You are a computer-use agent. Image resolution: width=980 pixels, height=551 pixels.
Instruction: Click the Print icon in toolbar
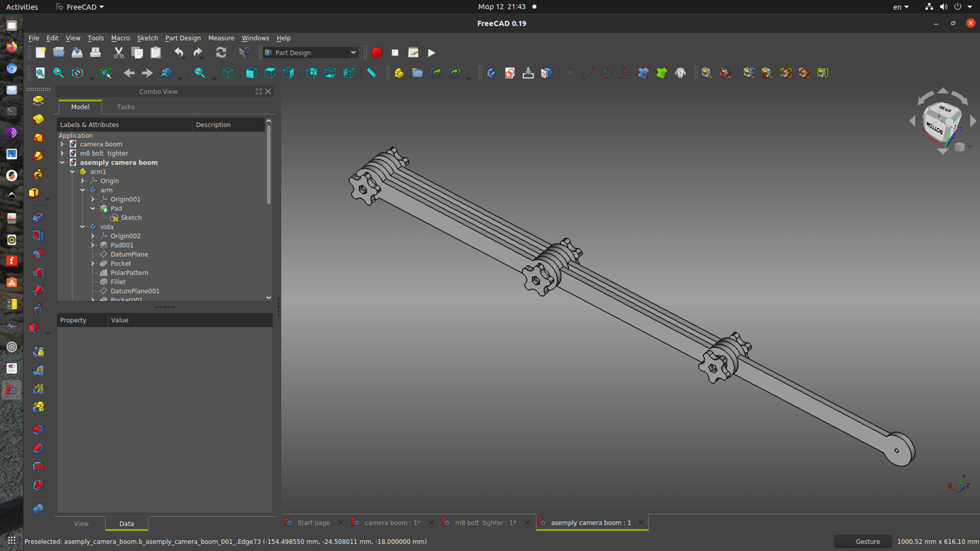point(95,53)
